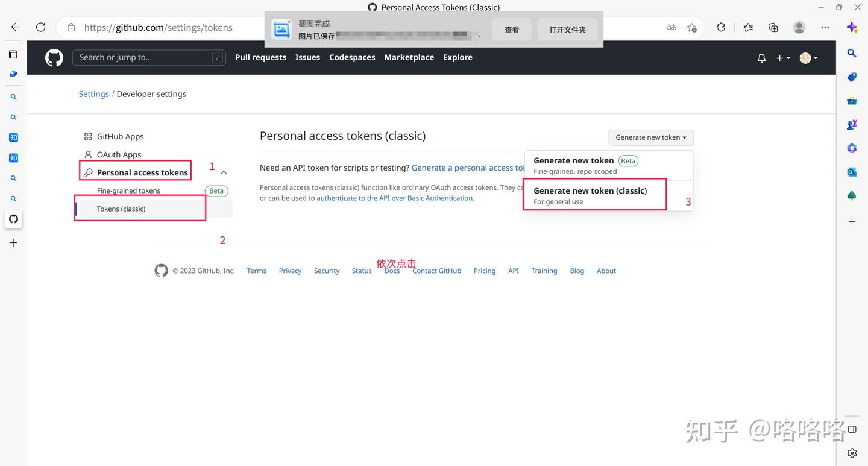Open Outlook from the Edge sidebar

(851, 172)
